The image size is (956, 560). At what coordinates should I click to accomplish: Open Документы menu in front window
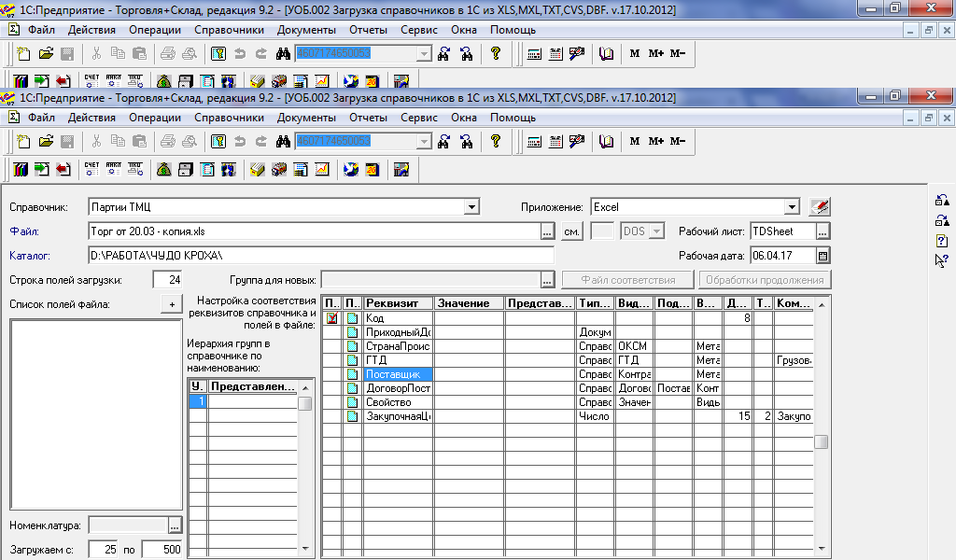click(306, 118)
